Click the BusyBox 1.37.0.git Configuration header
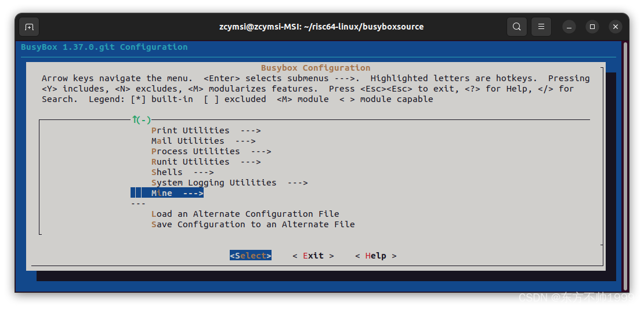 104,47
